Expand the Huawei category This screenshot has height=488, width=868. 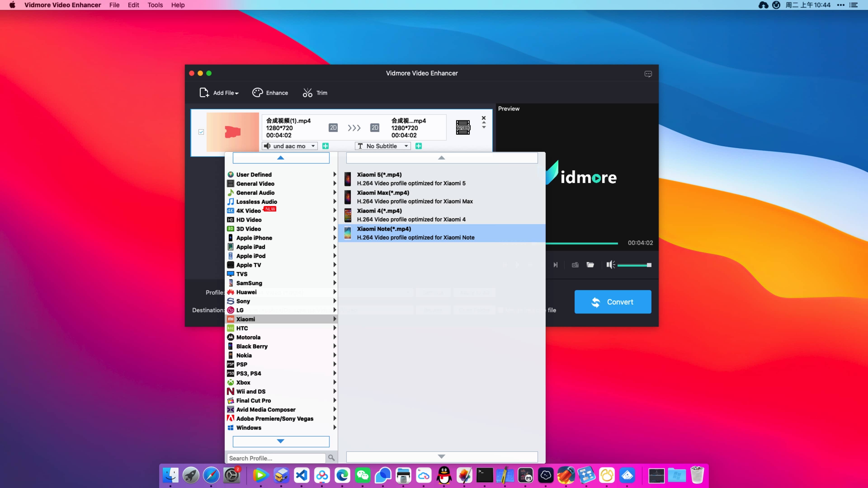pos(281,292)
